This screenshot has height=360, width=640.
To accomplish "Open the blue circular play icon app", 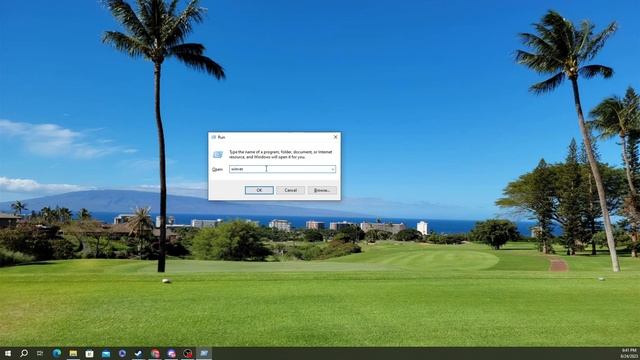I will coord(122,353).
